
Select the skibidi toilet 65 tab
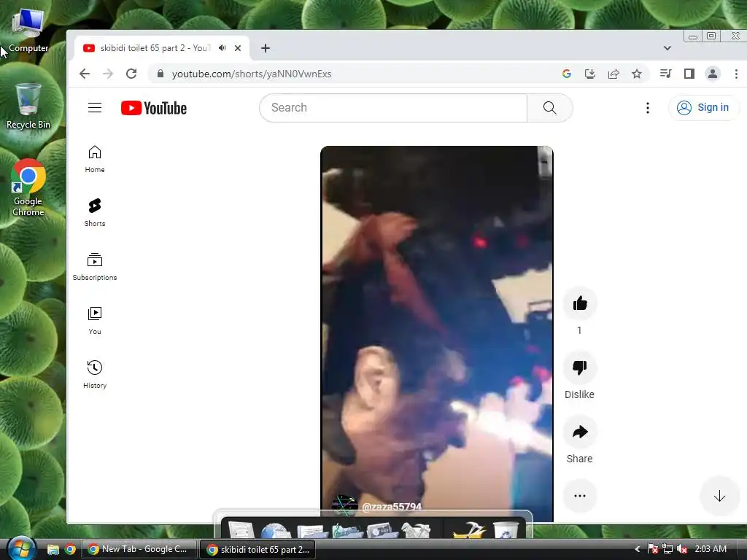click(155, 48)
